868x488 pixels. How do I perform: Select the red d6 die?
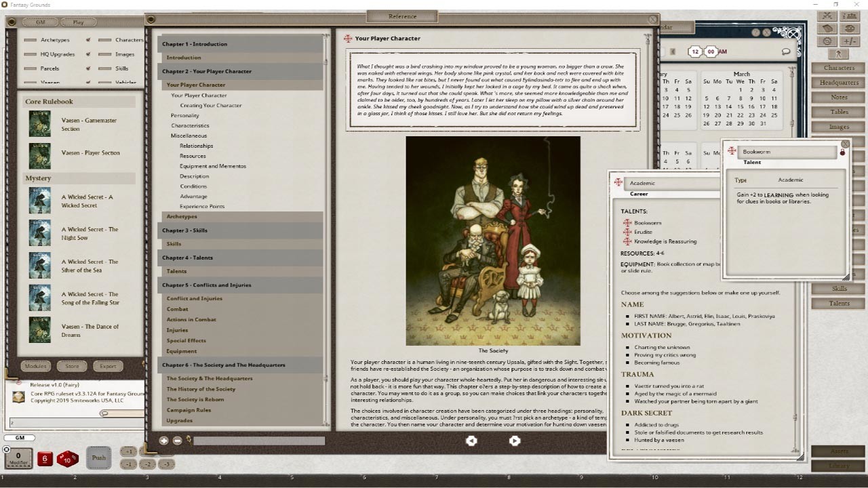tap(45, 458)
